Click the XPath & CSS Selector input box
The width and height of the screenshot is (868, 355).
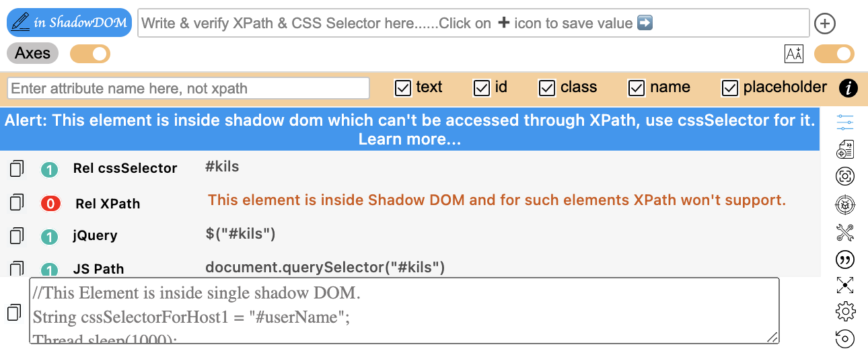pyautogui.click(x=474, y=23)
